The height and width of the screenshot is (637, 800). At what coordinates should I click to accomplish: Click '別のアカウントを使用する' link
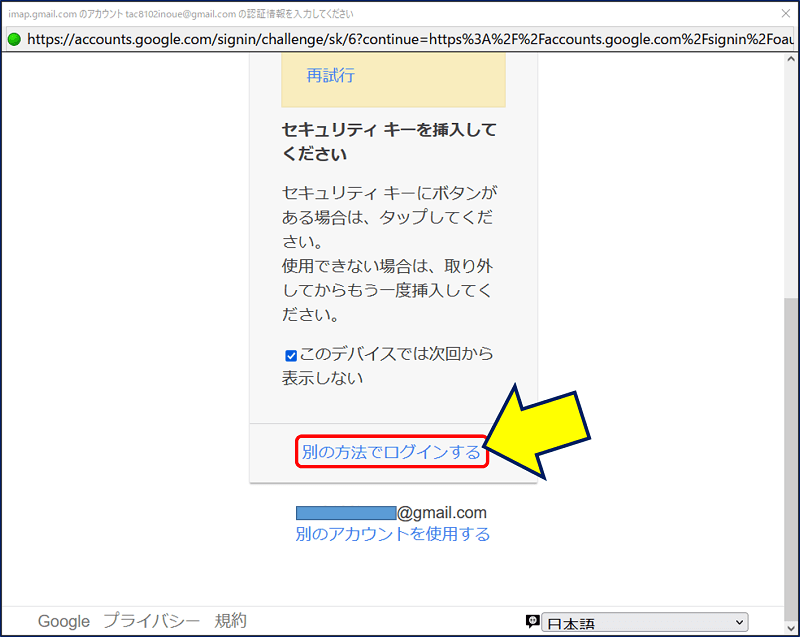pos(392,534)
